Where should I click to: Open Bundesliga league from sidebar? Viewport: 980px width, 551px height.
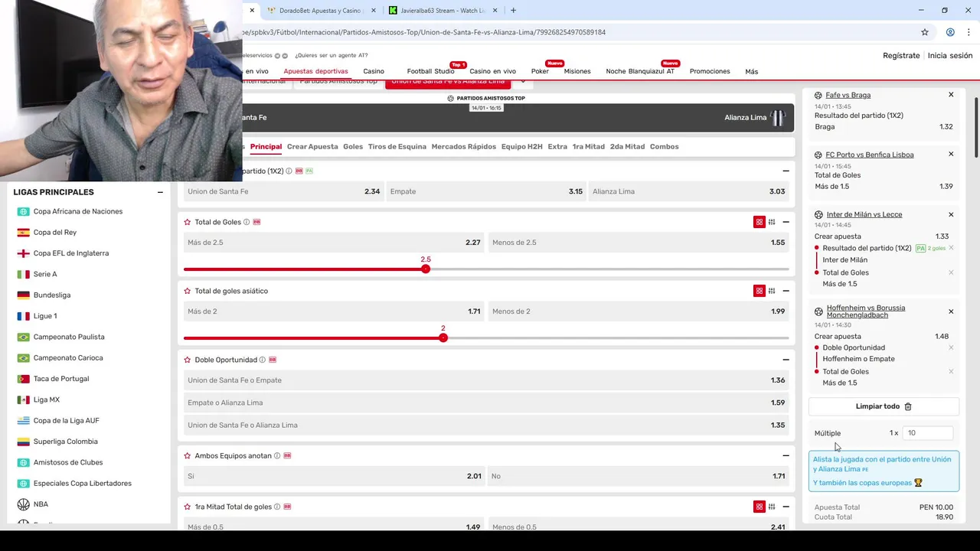point(52,295)
